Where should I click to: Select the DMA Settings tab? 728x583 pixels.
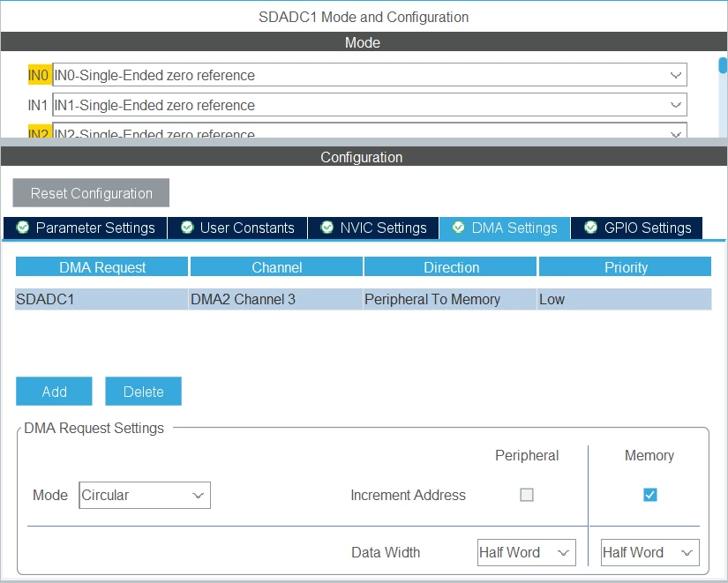505,228
